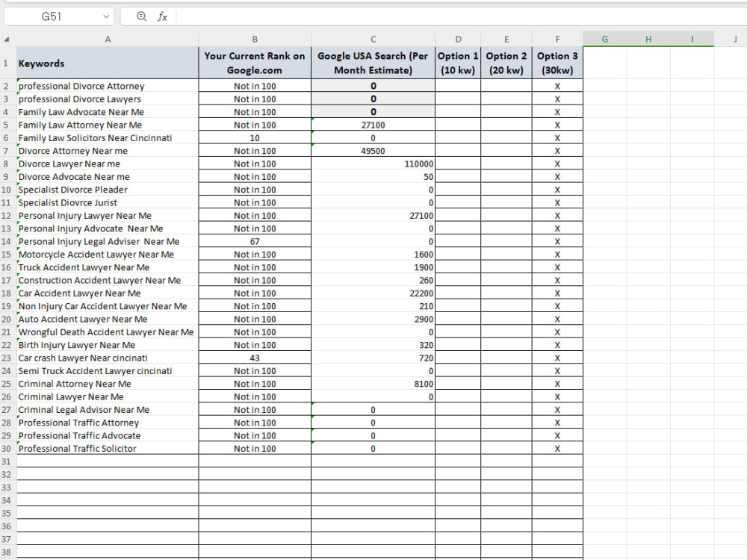Click the fx insert function icon
This screenshot has width=747, height=560.
162,16
